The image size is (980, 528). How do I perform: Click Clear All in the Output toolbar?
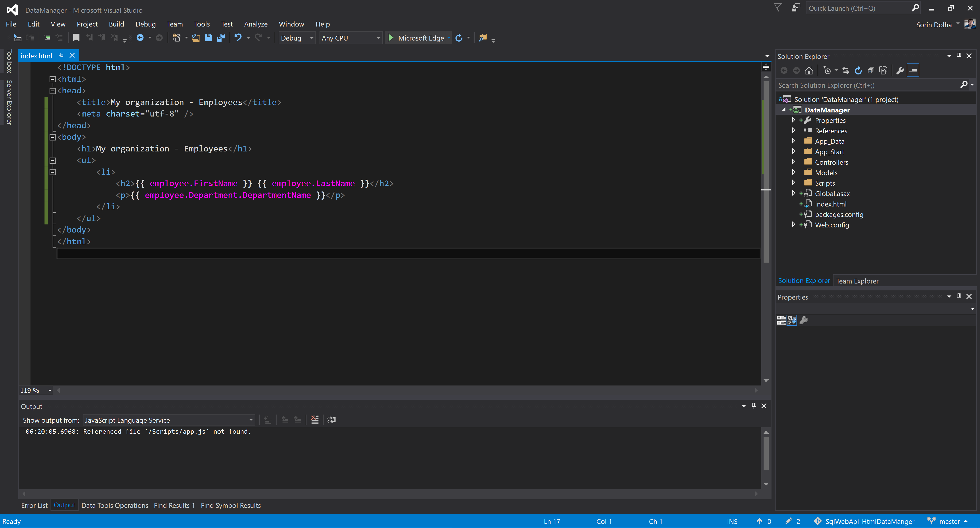315,420
